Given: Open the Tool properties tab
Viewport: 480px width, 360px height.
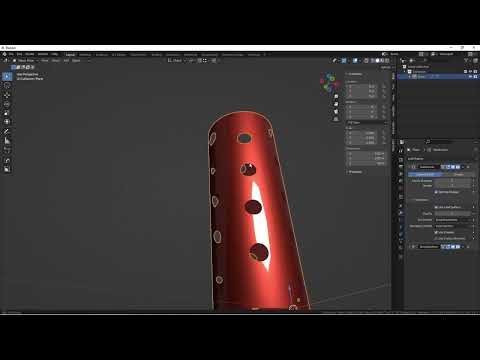Looking at the screenshot, I should [x=401, y=151].
